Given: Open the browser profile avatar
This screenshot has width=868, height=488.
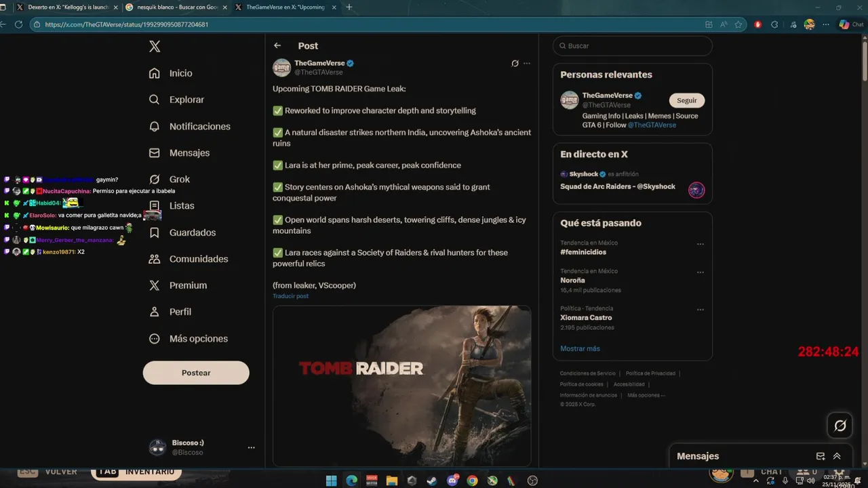Looking at the screenshot, I should pos(809,24).
